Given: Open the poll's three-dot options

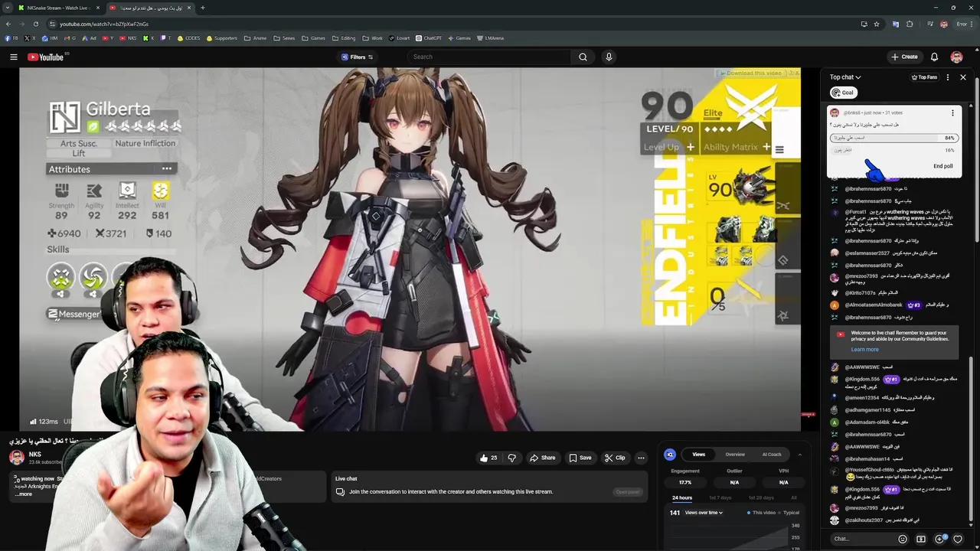Looking at the screenshot, I should click(x=952, y=112).
